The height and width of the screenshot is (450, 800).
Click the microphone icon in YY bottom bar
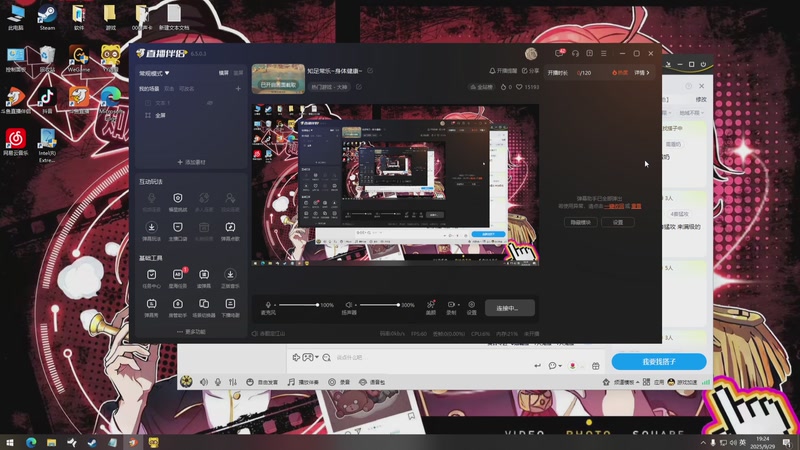coord(218,382)
